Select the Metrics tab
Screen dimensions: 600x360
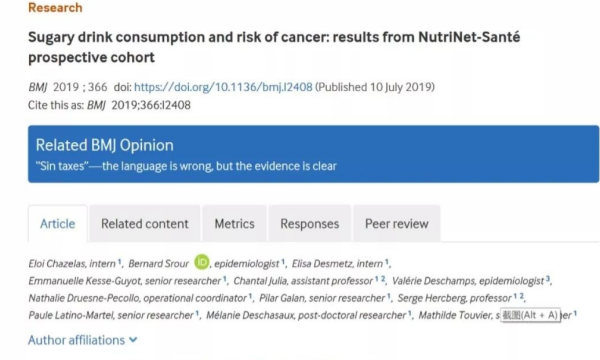(x=234, y=223)
